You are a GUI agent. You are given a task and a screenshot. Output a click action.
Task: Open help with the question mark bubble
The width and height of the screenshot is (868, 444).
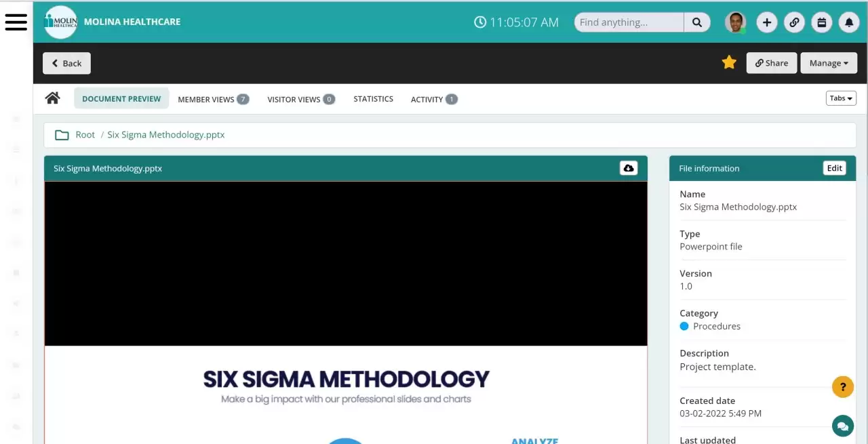pyautogui.click(x=842, y=386)
